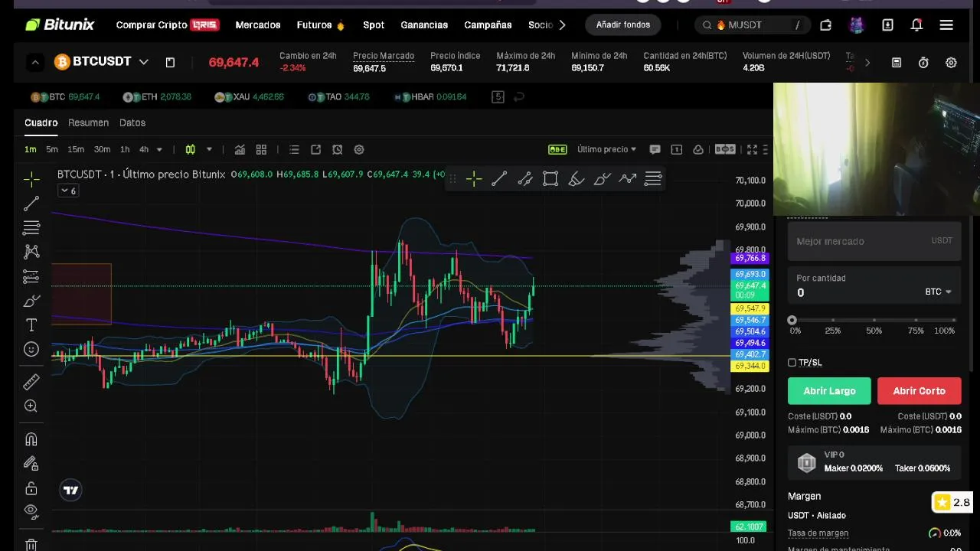
Task: Open the user profile avatar
Action: [x=856, y=25]
